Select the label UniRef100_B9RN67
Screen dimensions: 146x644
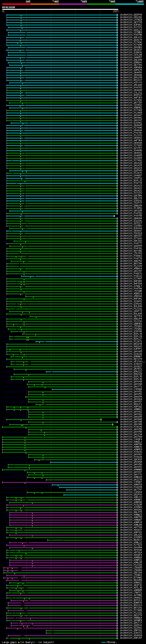pyautogui.click(x=131, y=357)
